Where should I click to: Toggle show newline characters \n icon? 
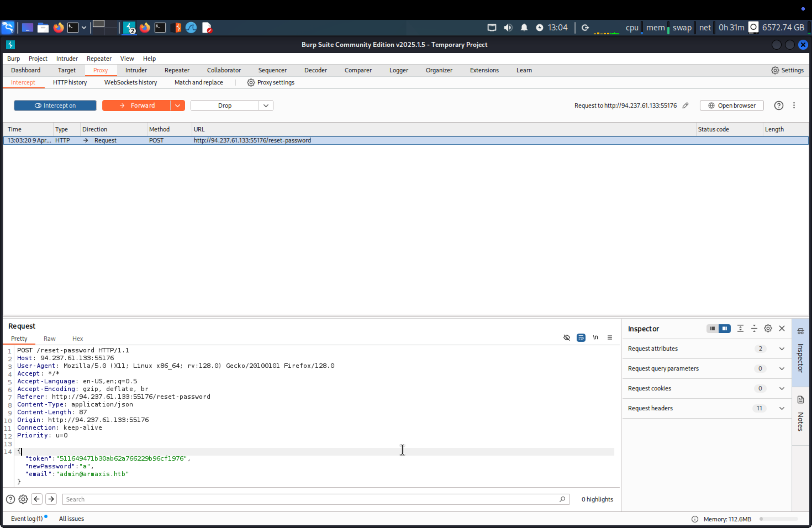pyautogui.click(x=595, y=337)
